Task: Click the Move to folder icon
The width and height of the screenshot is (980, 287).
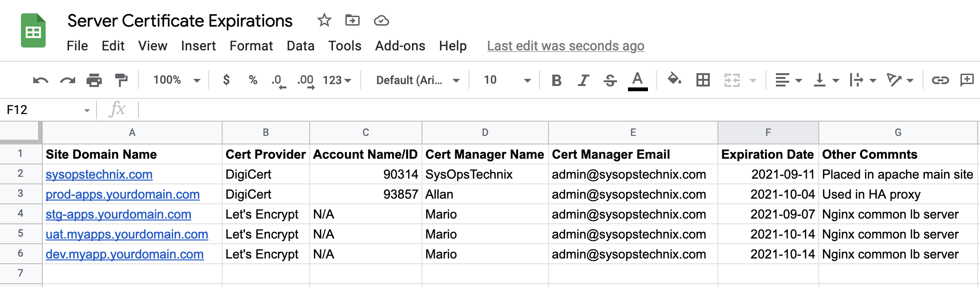Action: tap(353, 20)
